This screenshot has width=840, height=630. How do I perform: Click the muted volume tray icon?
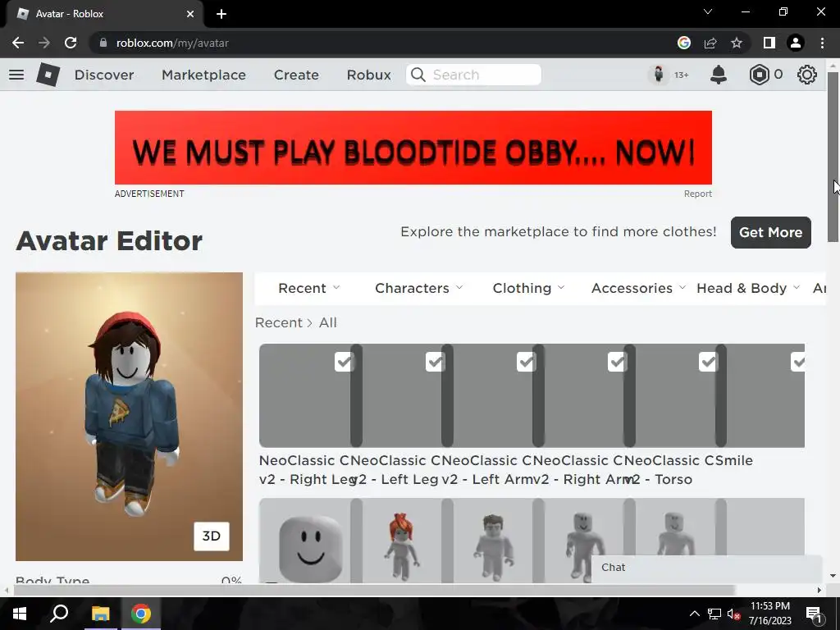click(x=734, y=614)
